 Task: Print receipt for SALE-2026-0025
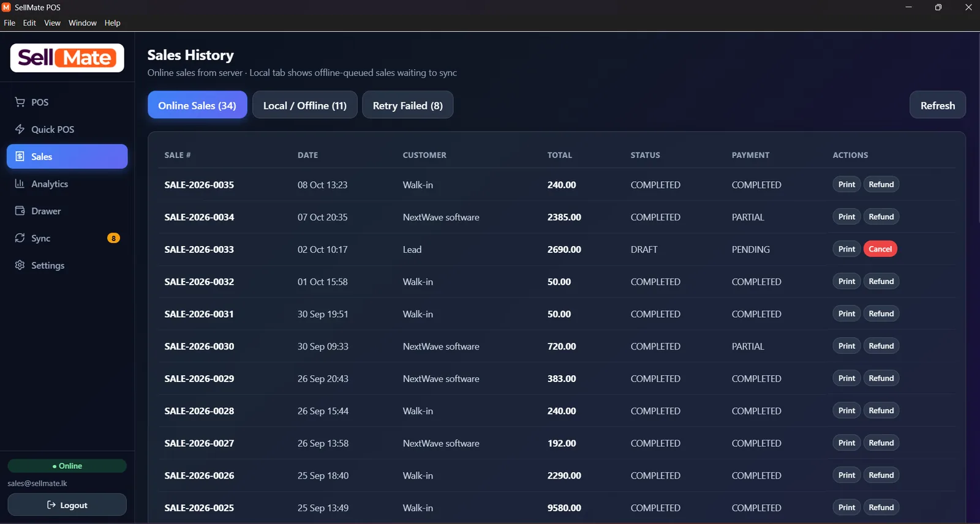tap(846, 507)
